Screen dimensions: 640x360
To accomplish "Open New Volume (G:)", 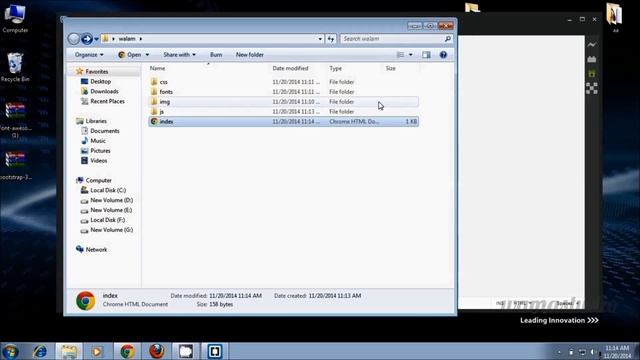I will pyautogui.click(x=111, y=230).
